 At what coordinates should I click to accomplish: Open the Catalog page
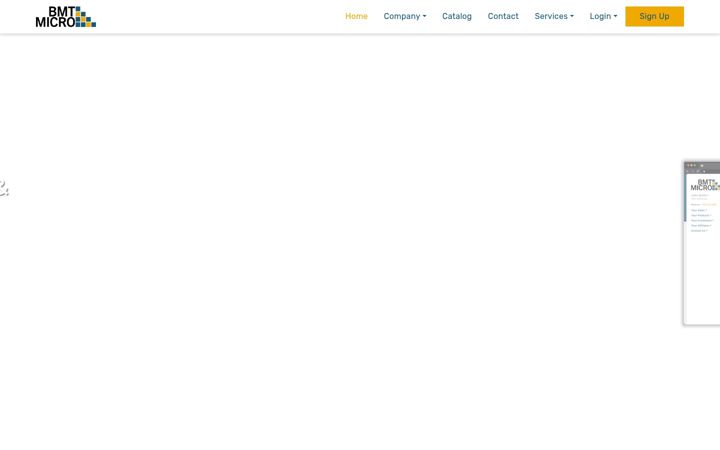[x=456, y=16]
